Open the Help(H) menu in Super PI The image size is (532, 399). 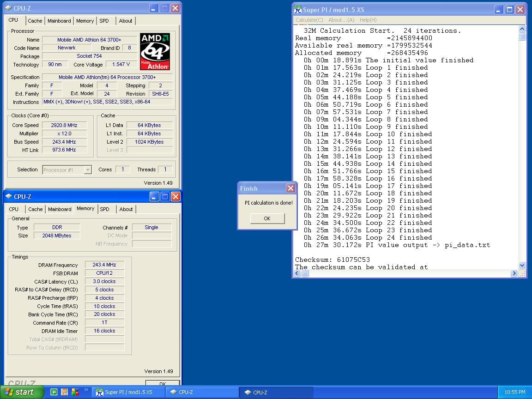(x=368, y=20)
